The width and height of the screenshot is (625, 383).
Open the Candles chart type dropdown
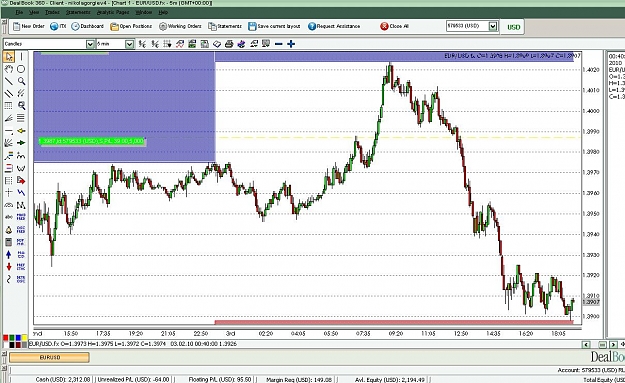[x=90, y=44]
